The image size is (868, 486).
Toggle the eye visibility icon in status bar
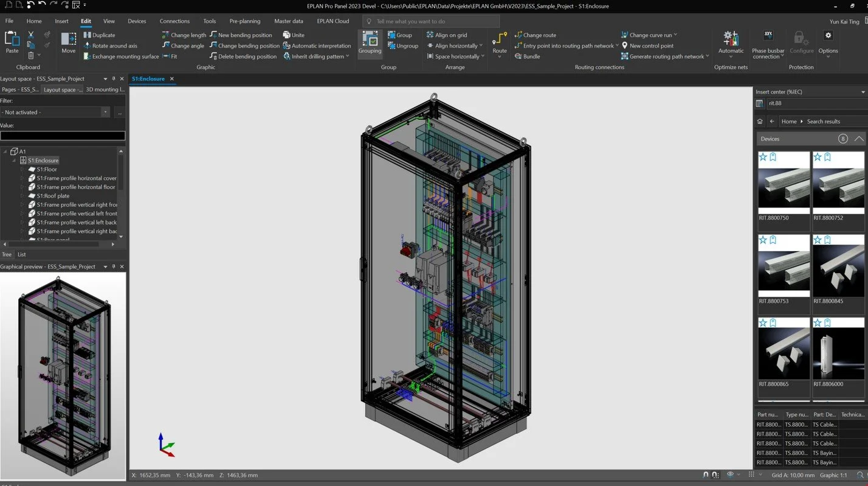coord(730,474)
